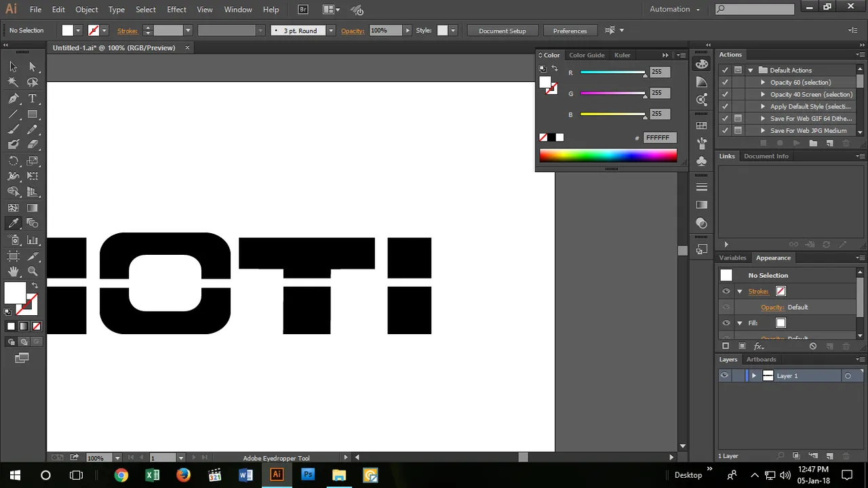The height and width of the screenshot is (488, 868).
Task: Toggle checkmark for Apply Default Style action
Action: coord(726,106)
